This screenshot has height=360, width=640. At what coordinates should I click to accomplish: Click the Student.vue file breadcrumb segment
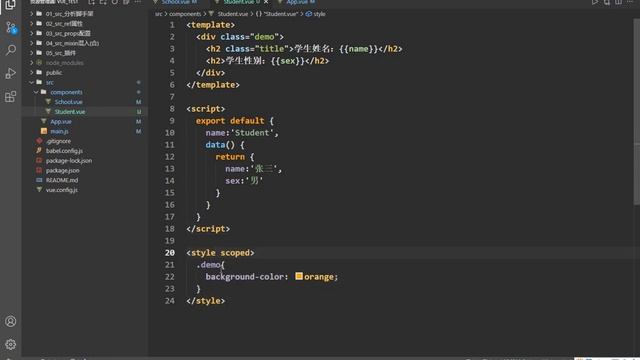pos(233,14)
